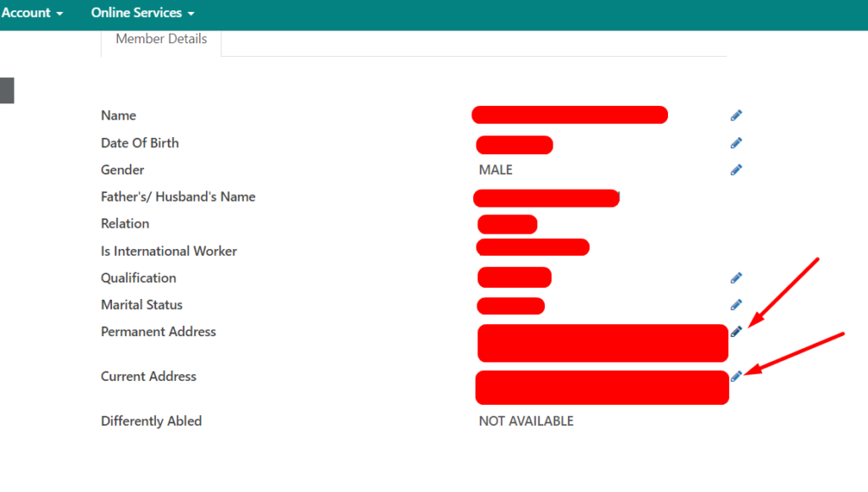The width and height of the screenshot is (868, 492).
Task: Edit the Marital Status entry
Action: 736,305
